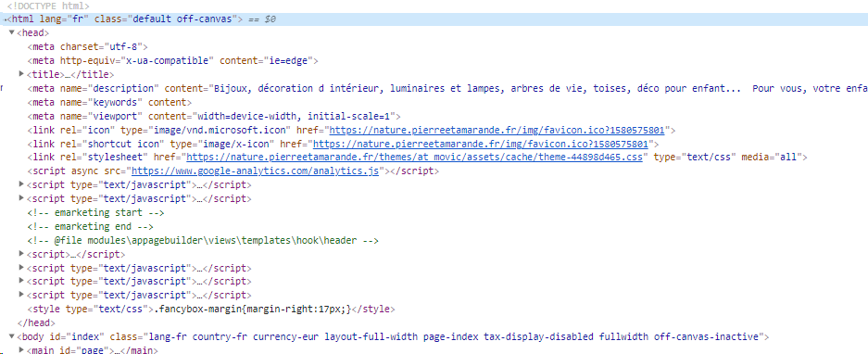This screenshot has height=354, width=868.
Task: Select the closing </head> tag
Action: tap(36, 323)
